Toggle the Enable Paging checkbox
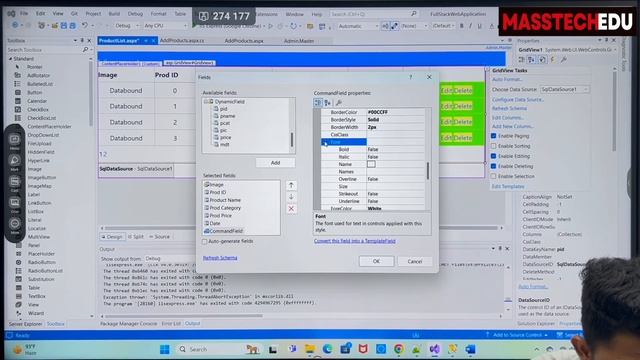Image resolution: width=640 pixels, height=360 pixels. click(493, 136)
